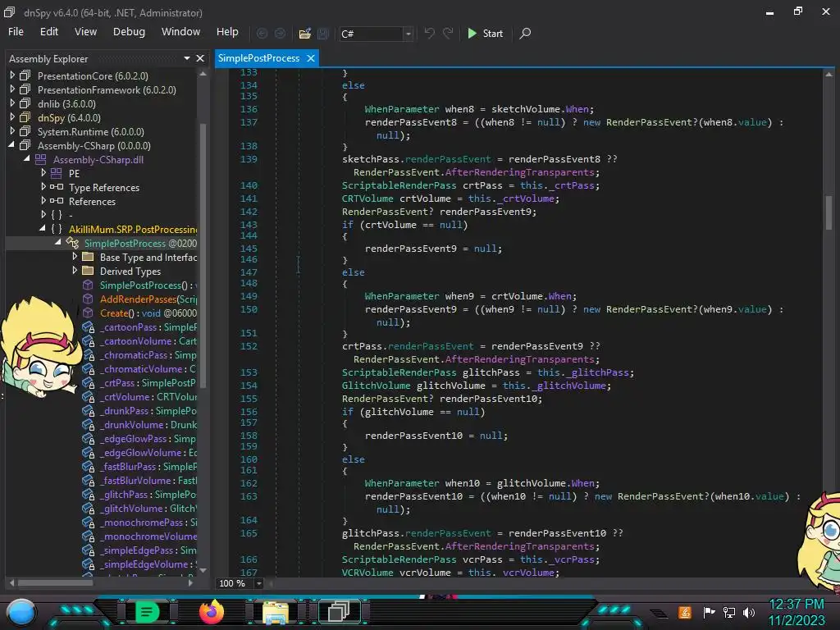Viewport: 840px width, 630px height.
Task: Expand the Base Type and Interfaces folder
Action: tap(75, 257)
